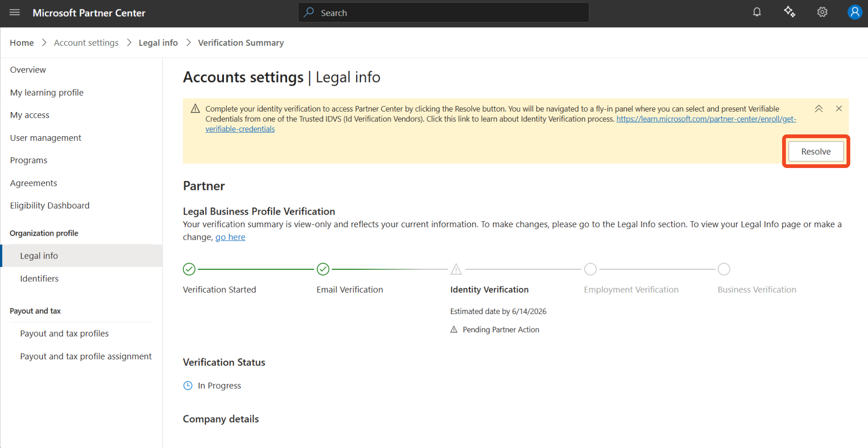
Task: Select Legal info in sidebar
Action: (x=81, y=256)
